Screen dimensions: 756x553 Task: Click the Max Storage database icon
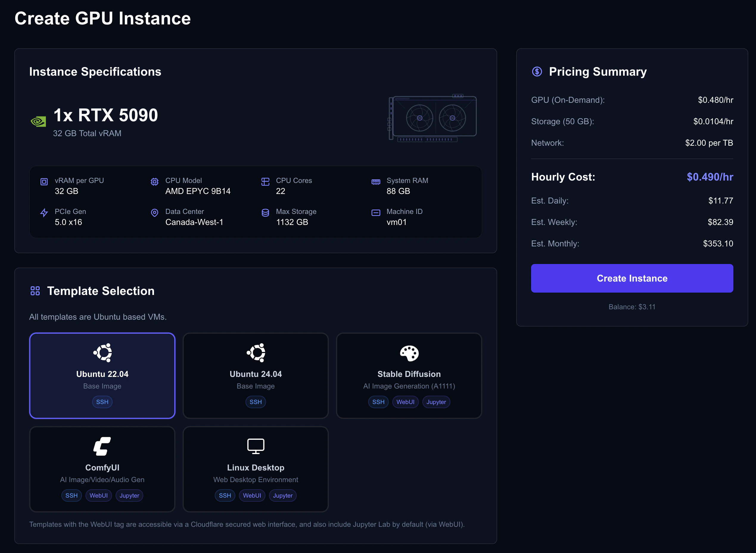click(265, 212)
